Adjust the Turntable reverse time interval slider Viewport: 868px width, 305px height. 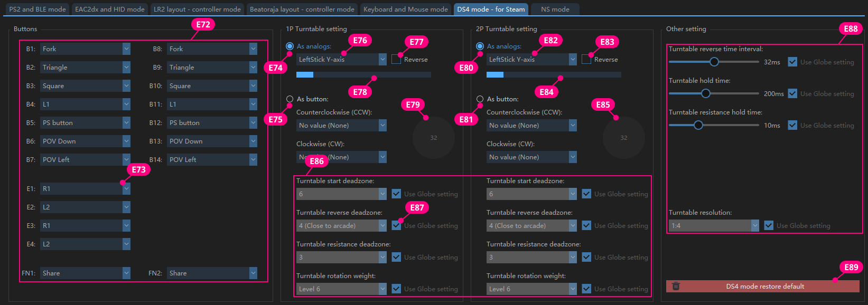(x=714, y=62)
